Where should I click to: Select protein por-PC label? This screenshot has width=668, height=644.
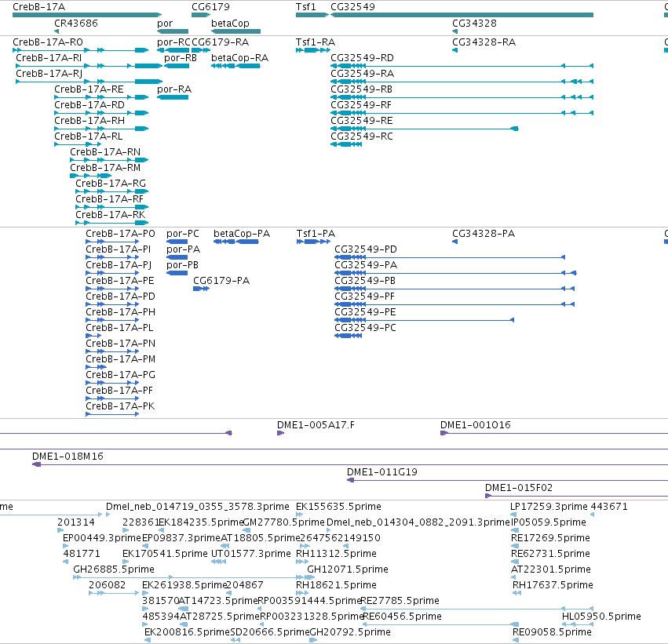[x=183, y=234]
